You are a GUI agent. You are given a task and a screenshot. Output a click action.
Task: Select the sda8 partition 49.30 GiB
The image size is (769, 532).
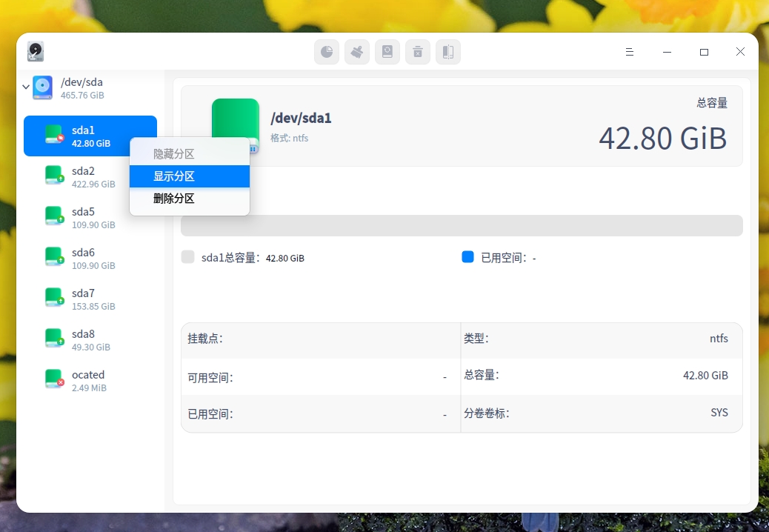pos(90,340)
